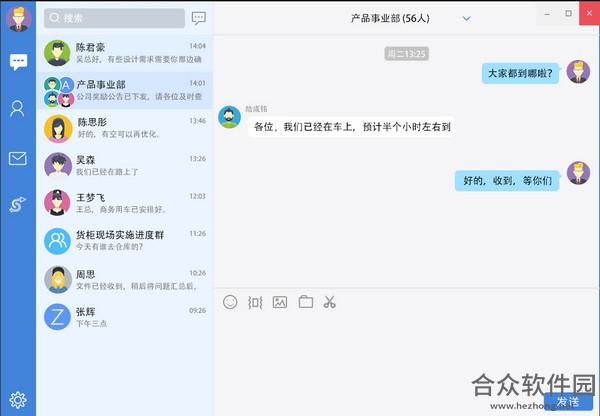The height and width of the screenshot is (416, 600).
Task: Open conversation with 张辉
Action: 125,317
